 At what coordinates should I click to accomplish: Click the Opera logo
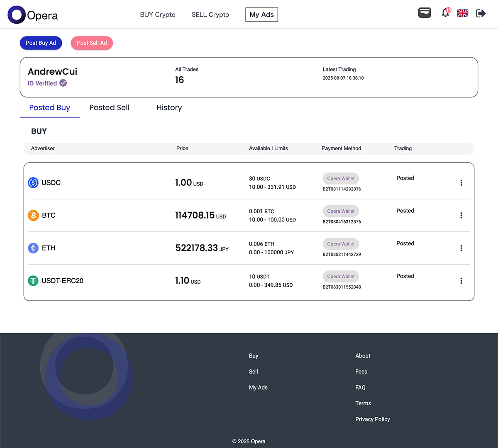point(33,15)
